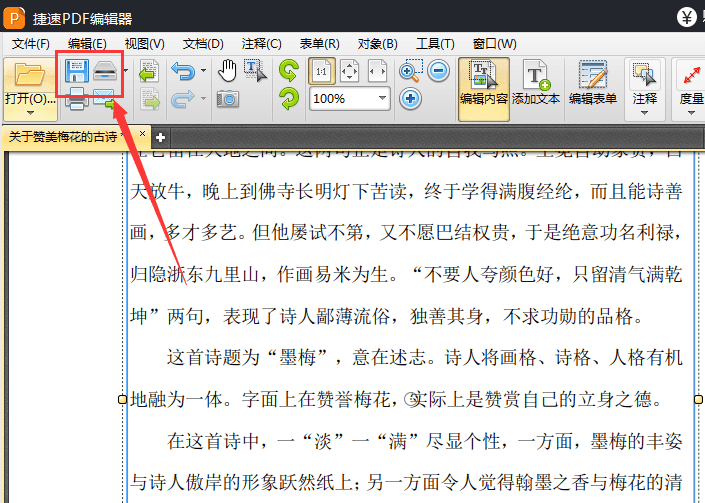Screen dimensions: 705x503
Task: Select the Hand tool
Action: coord(228,71)
